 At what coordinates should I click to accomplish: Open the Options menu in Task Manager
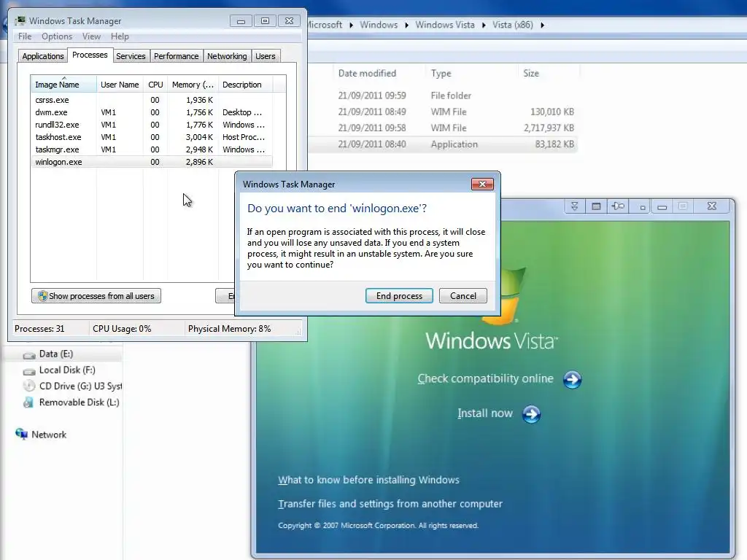(x=57, y=36)
